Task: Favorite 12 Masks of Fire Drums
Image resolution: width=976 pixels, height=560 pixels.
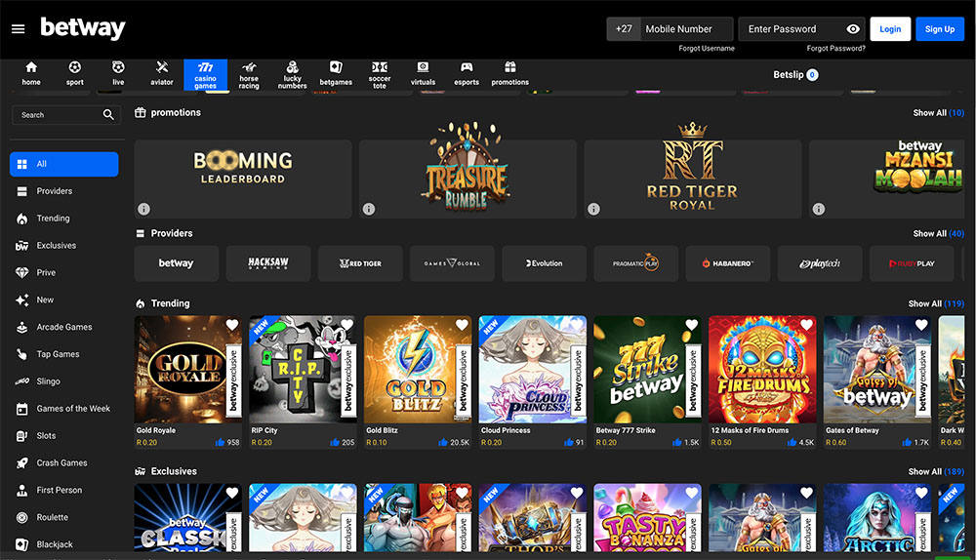Action: pos(807,325)
